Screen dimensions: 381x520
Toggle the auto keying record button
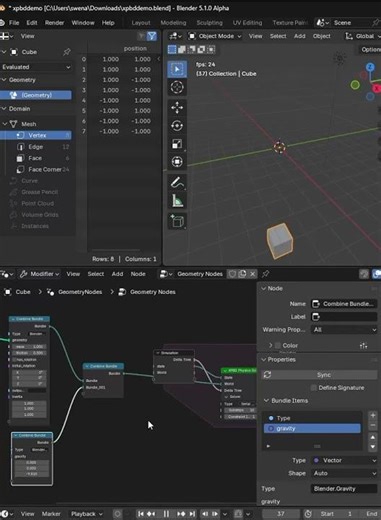click(117, 514)
